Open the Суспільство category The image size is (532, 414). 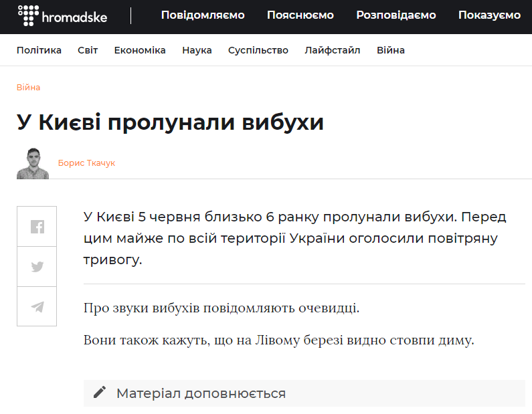(258, 50)
